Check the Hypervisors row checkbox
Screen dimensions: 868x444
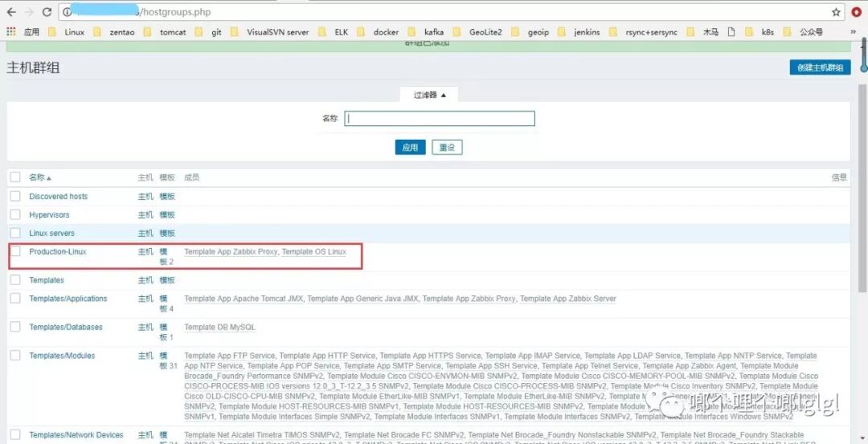click(15, 214)
